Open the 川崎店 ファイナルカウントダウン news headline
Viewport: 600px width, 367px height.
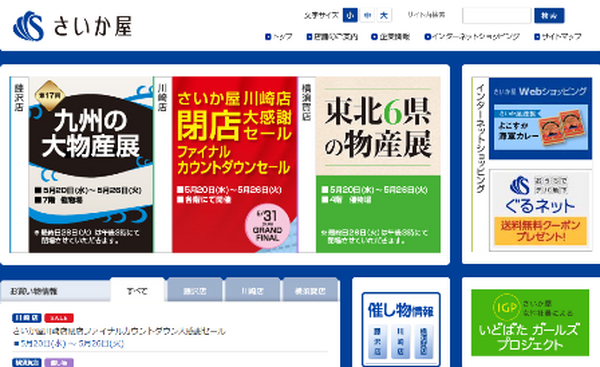click(x=119, y=331)
